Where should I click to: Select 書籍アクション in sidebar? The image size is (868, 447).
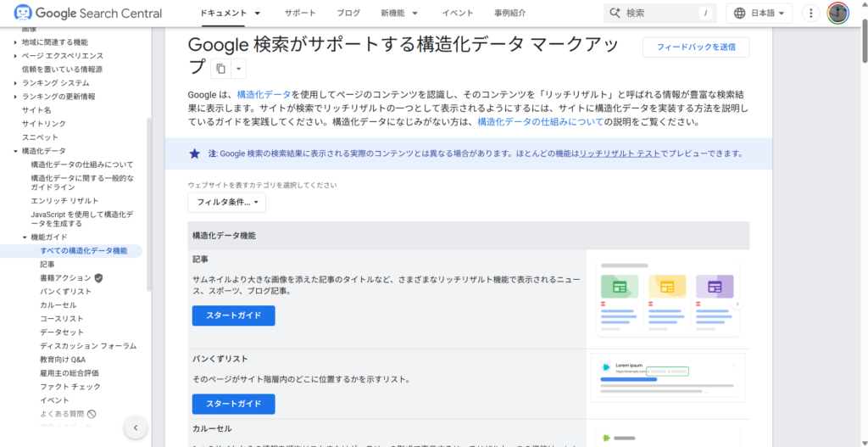[x=65, y=277]
